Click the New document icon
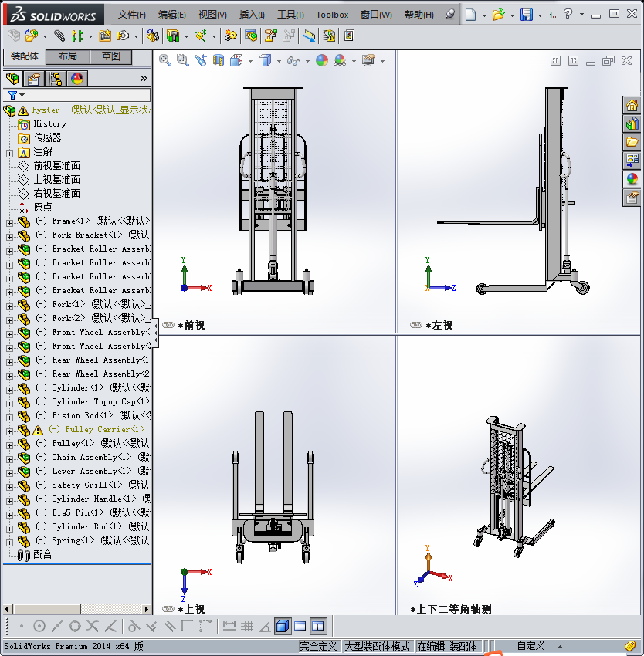The width and height of the screenshot is (644, 656). 471,15
